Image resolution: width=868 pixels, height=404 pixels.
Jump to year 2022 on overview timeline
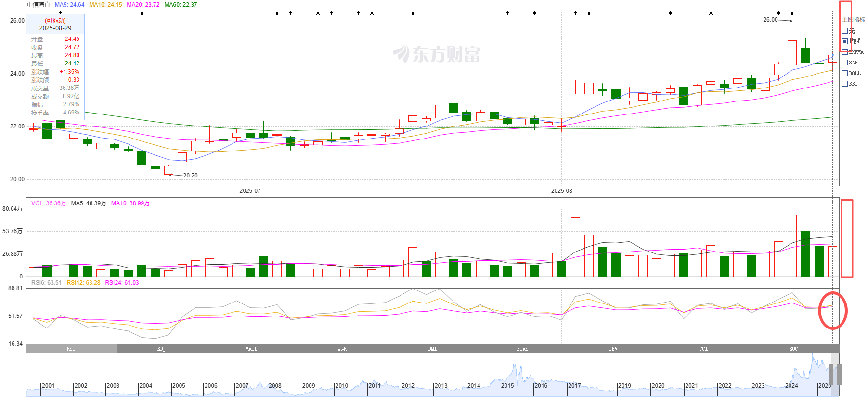(x=725, y=386)
